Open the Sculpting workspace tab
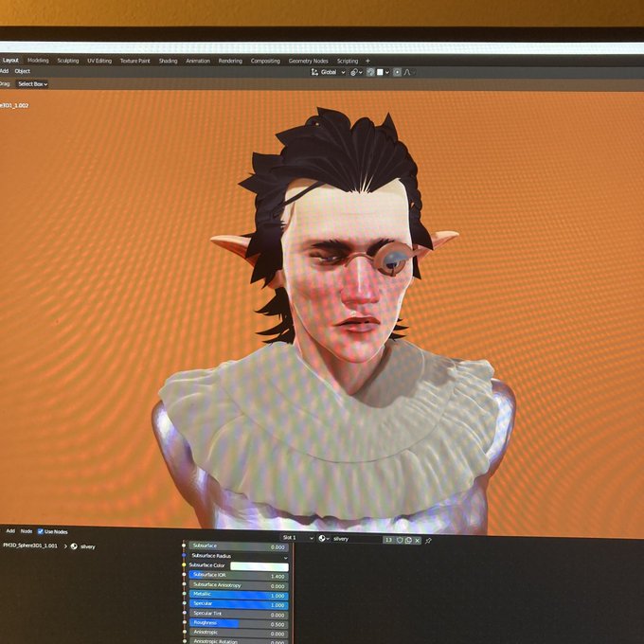Image resolution: width=644 pixels, height=644 pixels. tap(68, 61)
